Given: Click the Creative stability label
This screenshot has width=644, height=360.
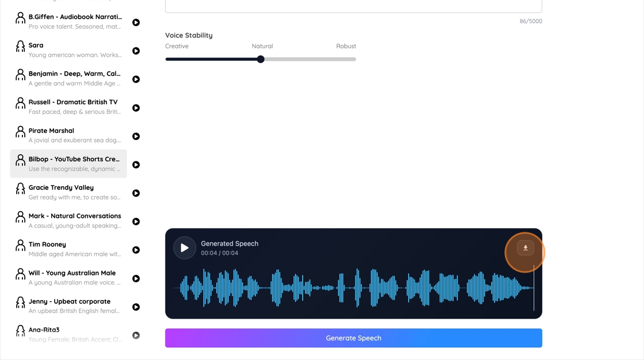Looking at the screenshot, I should coord(177,46).
